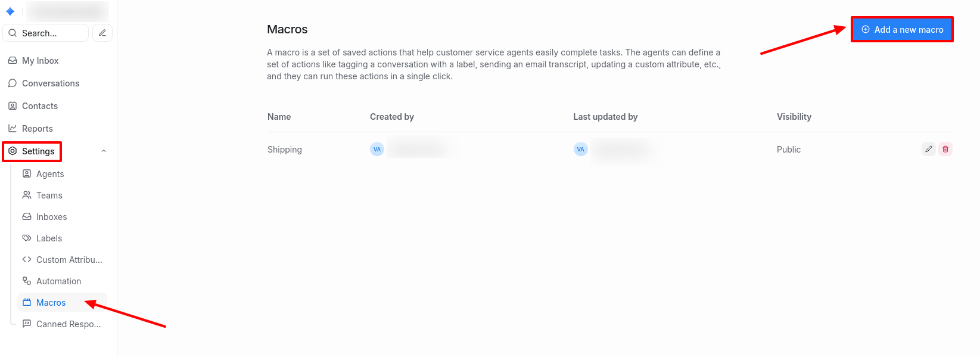The width and height of the screenshot is (980, 357).
Task: Click the blue diamond app logo
Action: (10, 11)
